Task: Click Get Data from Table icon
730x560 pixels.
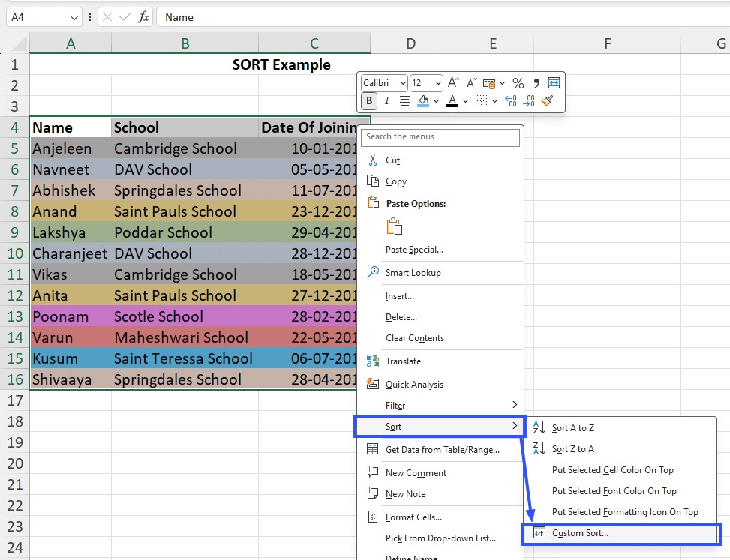Action: (373, 449)
